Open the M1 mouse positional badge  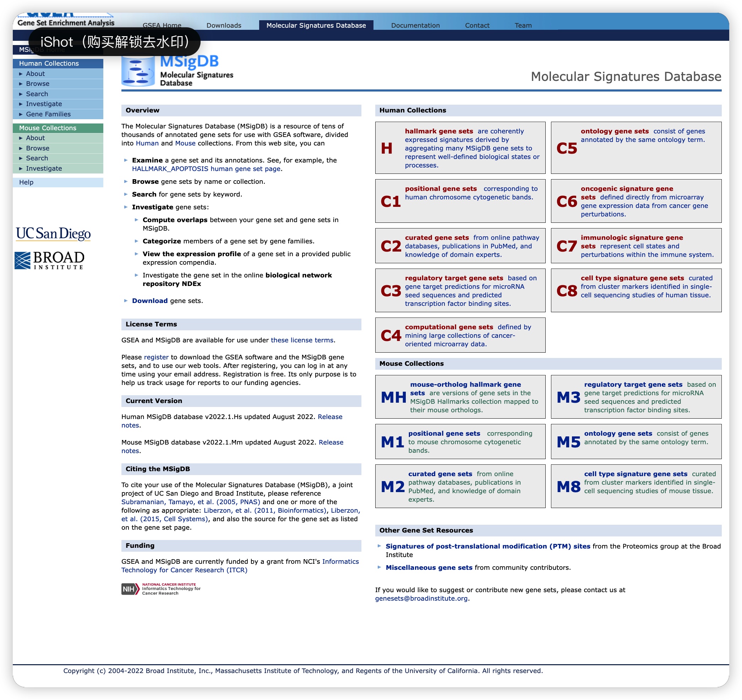point(392,442)
